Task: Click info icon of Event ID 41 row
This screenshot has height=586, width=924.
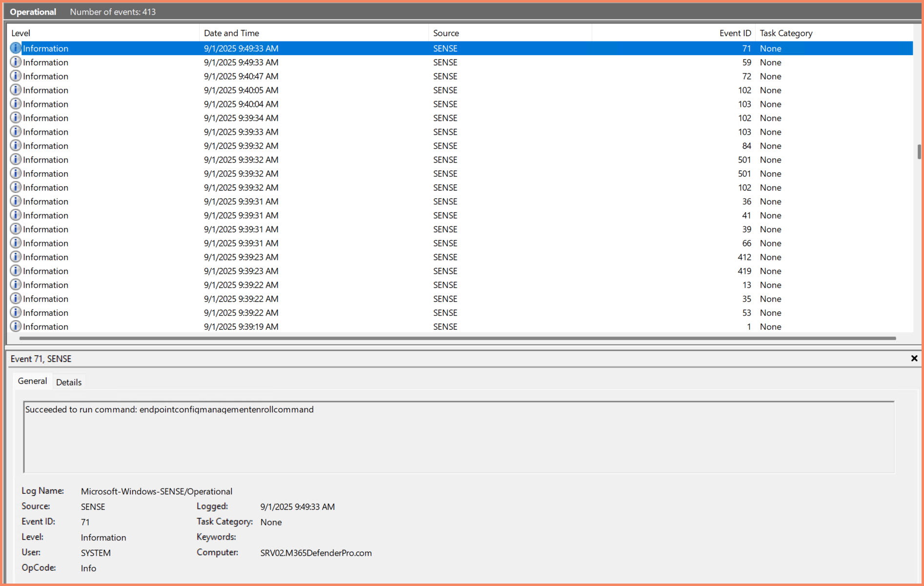Action: [x=16, y=215]
